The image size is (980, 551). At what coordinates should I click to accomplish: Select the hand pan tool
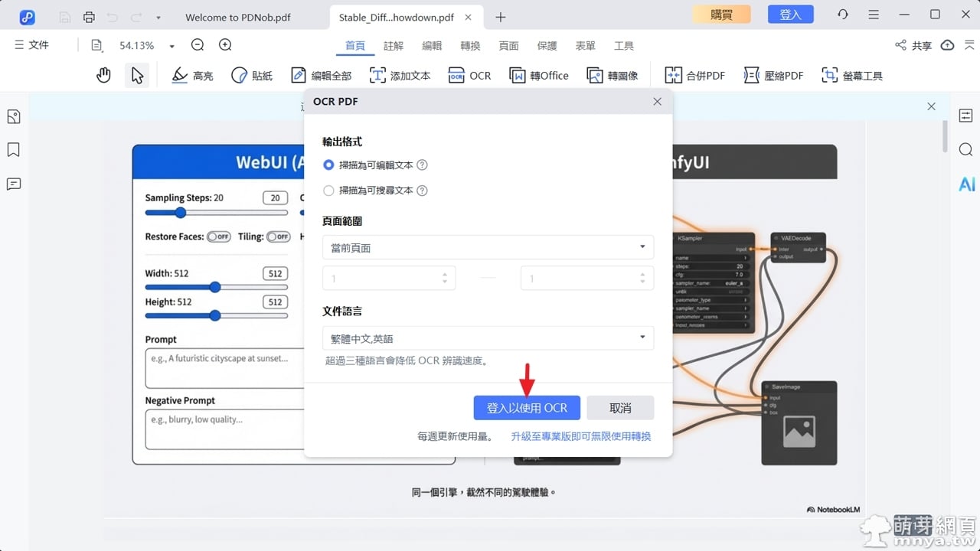(103, 75)
